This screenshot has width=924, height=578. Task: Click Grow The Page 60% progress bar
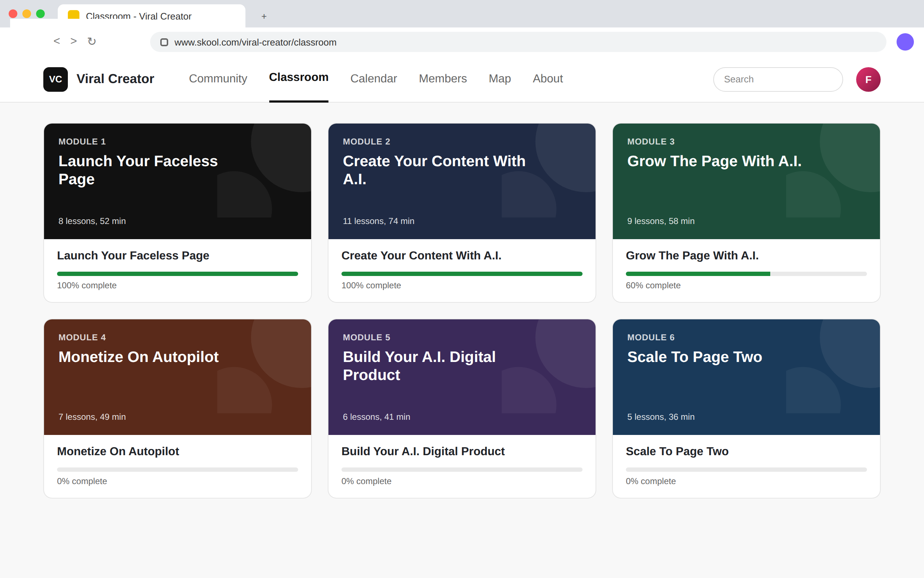[746, 274]
